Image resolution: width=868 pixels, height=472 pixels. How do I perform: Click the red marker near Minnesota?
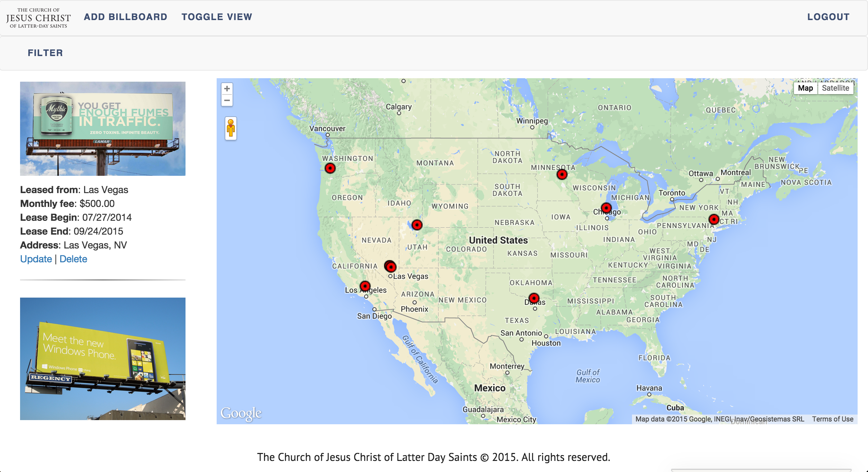[x=562, y=174]
